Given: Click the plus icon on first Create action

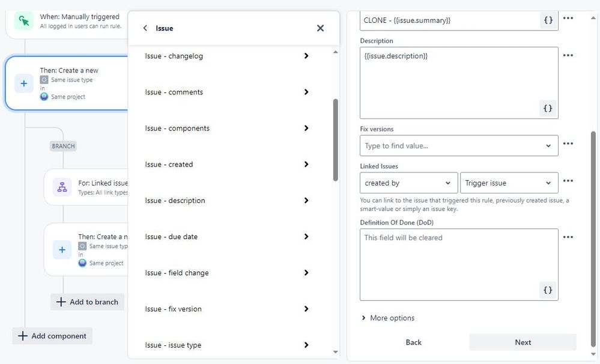Looking at the screenshot, I should click(x=24, y=83).
